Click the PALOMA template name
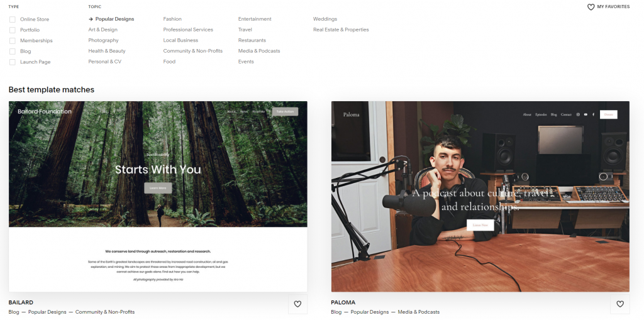The height and width of the screenshot is (320, 644). [343, 302]
